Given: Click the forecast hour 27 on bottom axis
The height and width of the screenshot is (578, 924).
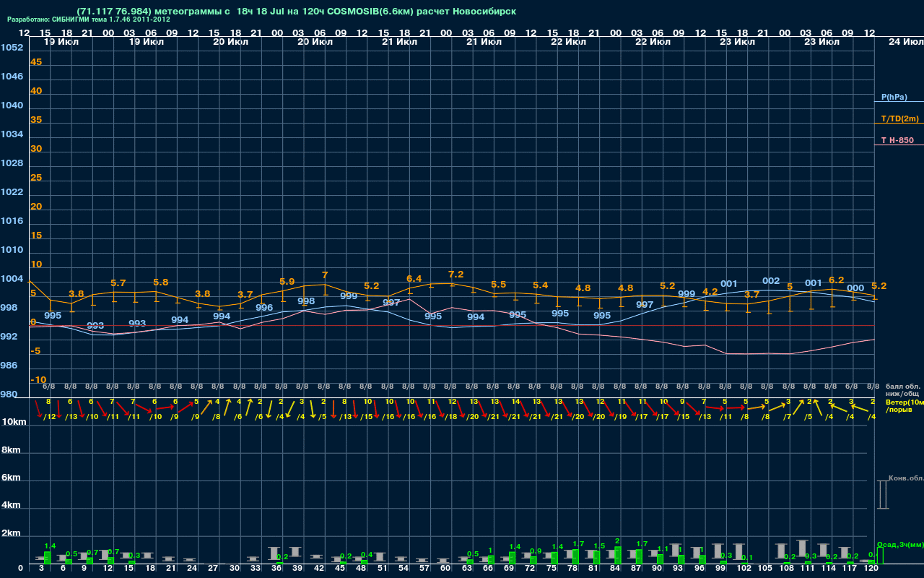Looking at the screenshot, I should click(x=212, y=569).
